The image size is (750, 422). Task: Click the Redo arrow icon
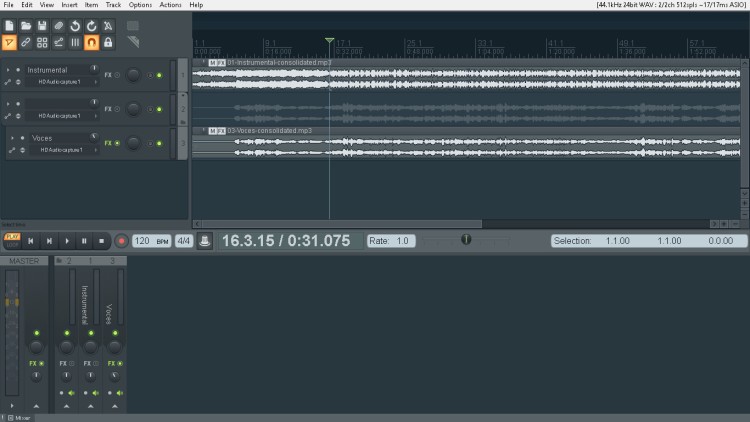click(x=91, y=25)
